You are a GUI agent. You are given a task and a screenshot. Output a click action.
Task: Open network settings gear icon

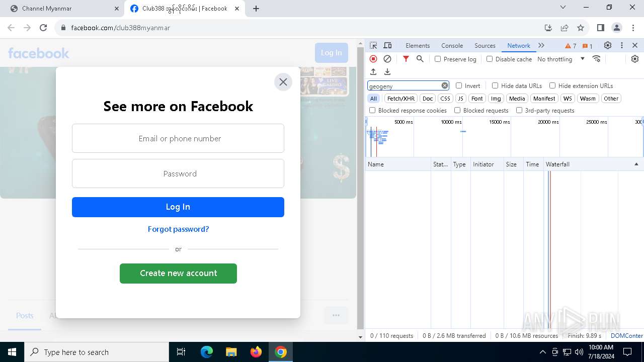[635, 59]
